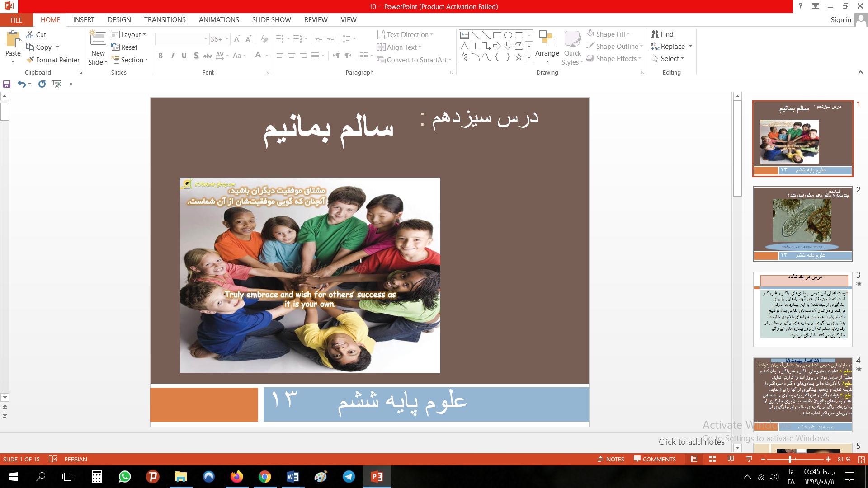Click the Sign in link

point(840,20)
